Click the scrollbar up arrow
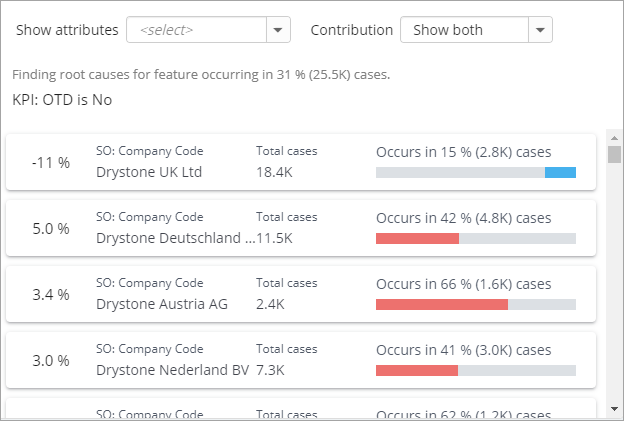This screenshot has height=421, width=624. [x=614, y=138]
